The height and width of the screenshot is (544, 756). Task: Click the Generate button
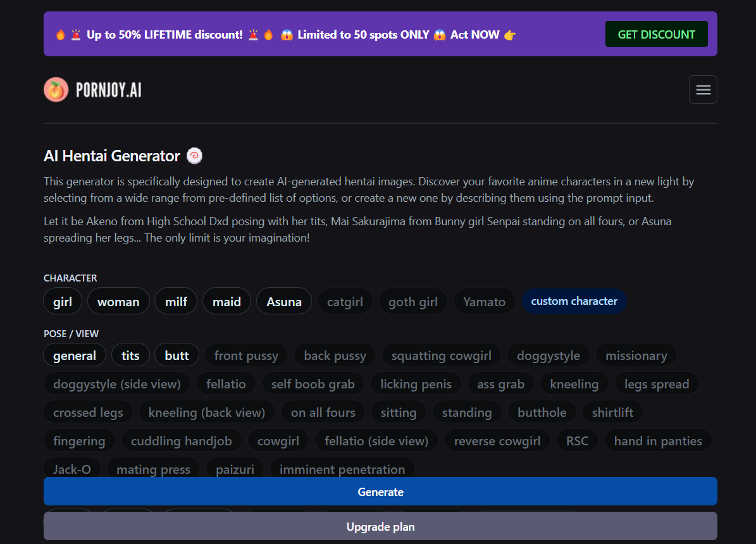[380, 491]
